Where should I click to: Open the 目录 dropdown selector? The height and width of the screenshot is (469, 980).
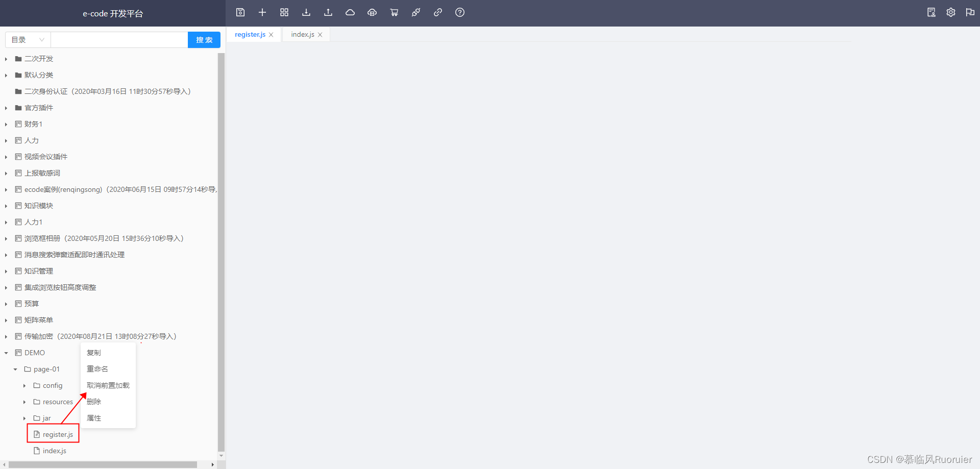tap(28, 40)
